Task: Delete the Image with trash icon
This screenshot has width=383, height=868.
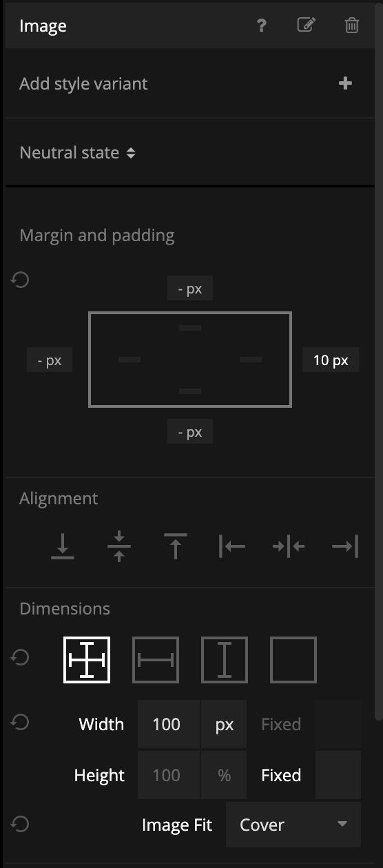Action: click(351, 25)
